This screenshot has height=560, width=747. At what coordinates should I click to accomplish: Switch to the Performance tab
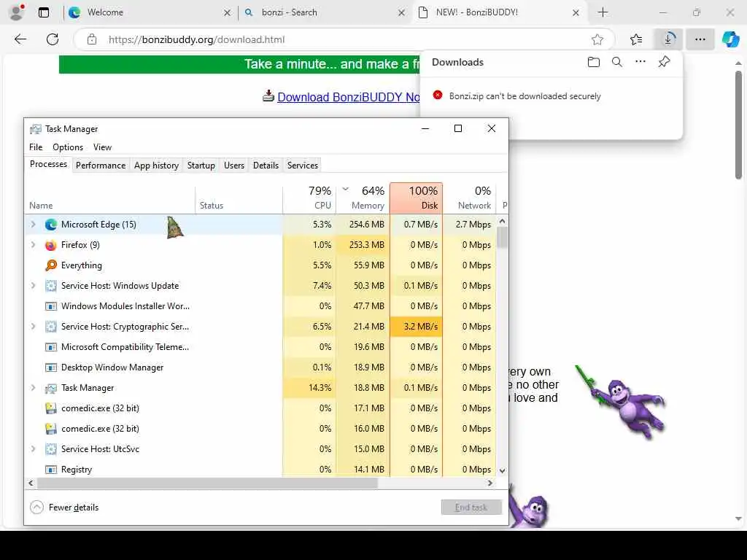pos(101,166)
